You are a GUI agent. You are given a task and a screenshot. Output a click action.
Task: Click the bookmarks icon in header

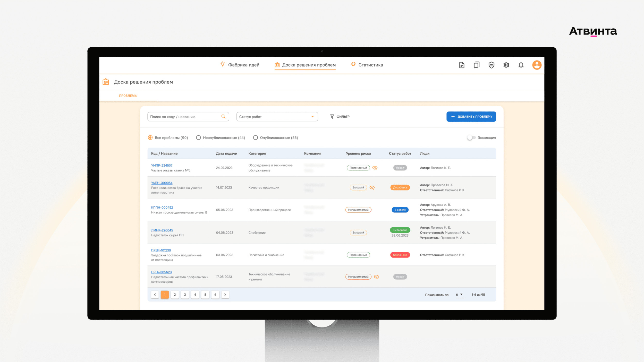pos(476,65)
